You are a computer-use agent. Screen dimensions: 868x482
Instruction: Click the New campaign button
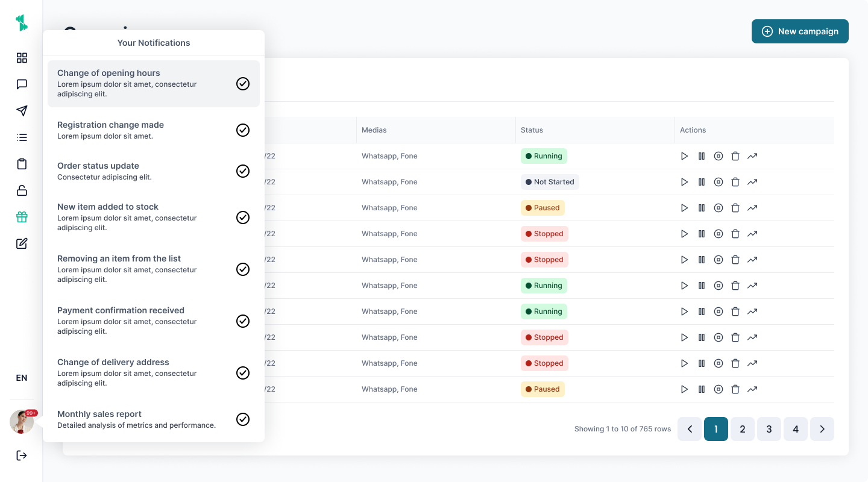pos(800,31)
